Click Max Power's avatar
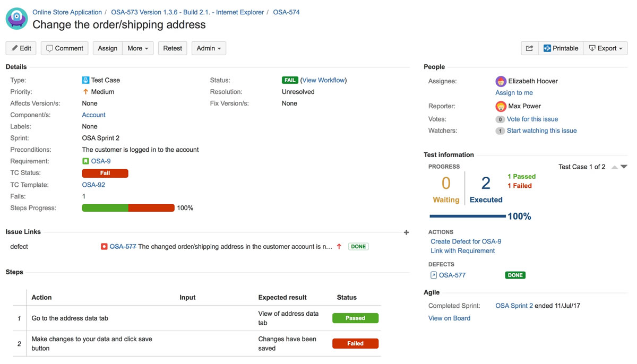Image resolution: width=637 pixels, height=364 pixels. point(501,106)
